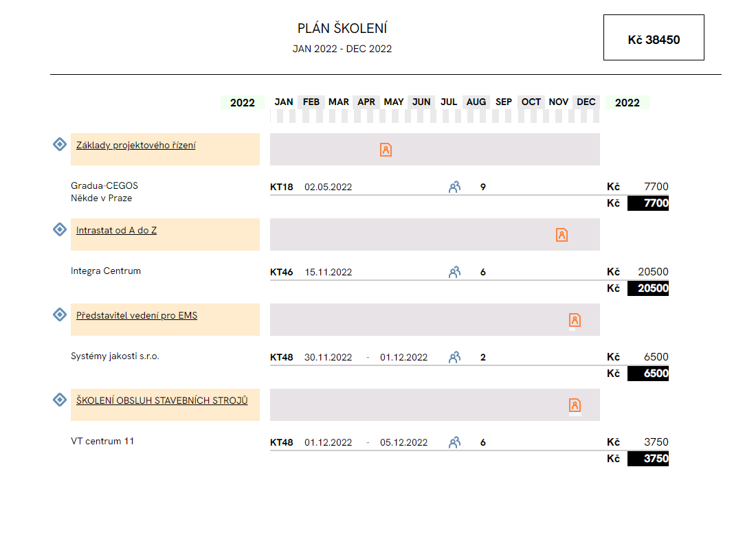This screenshot has width=756, height=537.
Task: Click participants icon in the Systémy jakosti row
Action: [454, 357]
